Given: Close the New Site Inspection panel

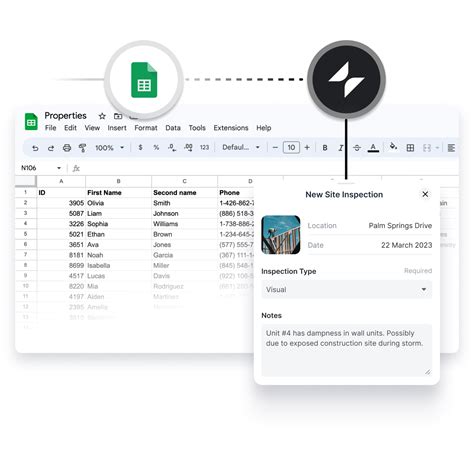Looking at the screenshot, I should (x=425, y=194).
